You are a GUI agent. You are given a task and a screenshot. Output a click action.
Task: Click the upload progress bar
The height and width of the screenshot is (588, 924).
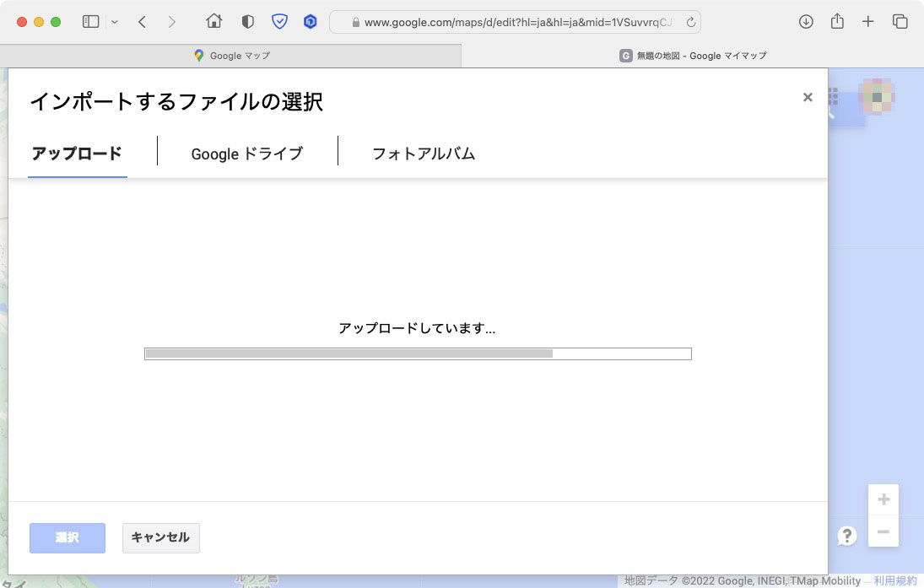pos(417,353)
